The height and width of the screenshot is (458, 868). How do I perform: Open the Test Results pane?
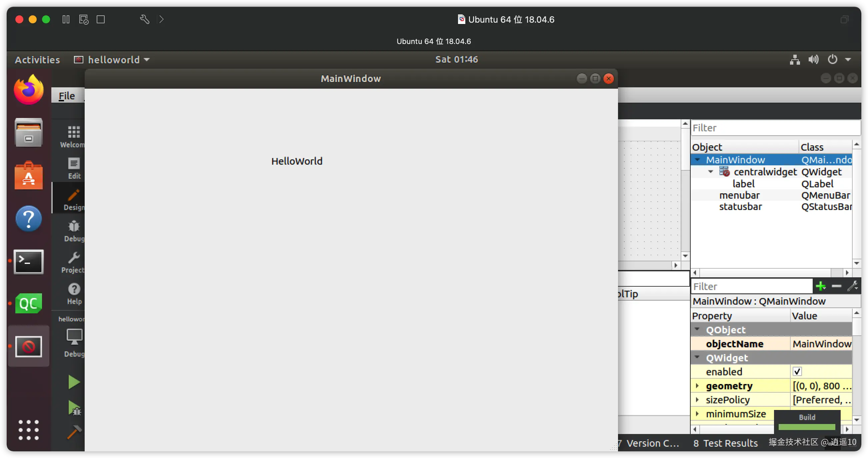tap(725, 443)
